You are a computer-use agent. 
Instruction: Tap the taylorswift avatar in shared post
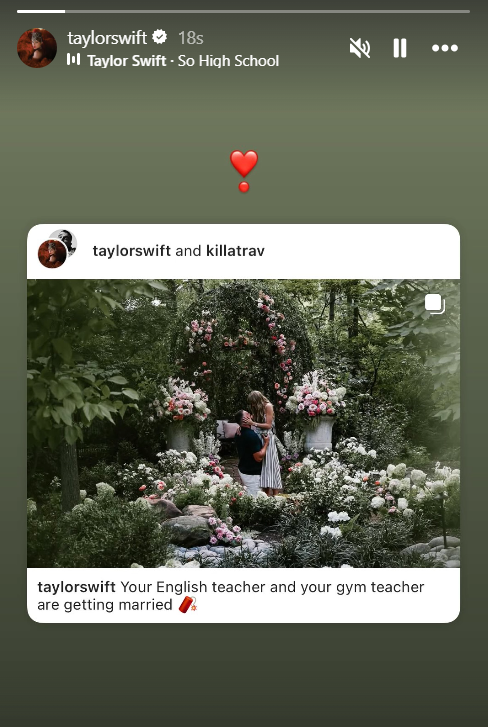click(x=52, y=254)
